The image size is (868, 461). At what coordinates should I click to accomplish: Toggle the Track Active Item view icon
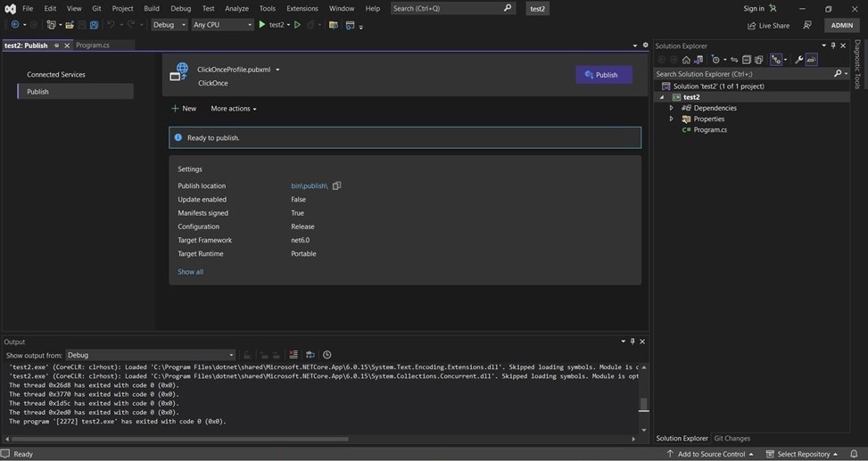(x=775, y=60)
